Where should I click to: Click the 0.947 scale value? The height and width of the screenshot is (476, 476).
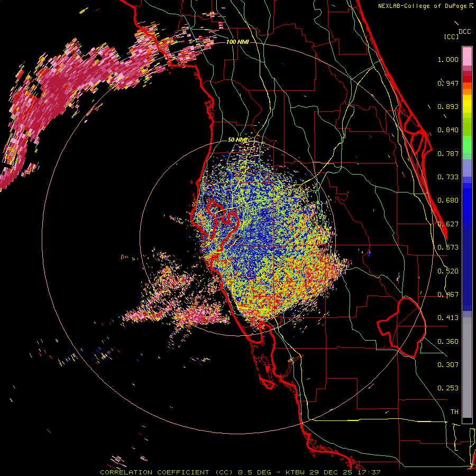tap(448, 83)
